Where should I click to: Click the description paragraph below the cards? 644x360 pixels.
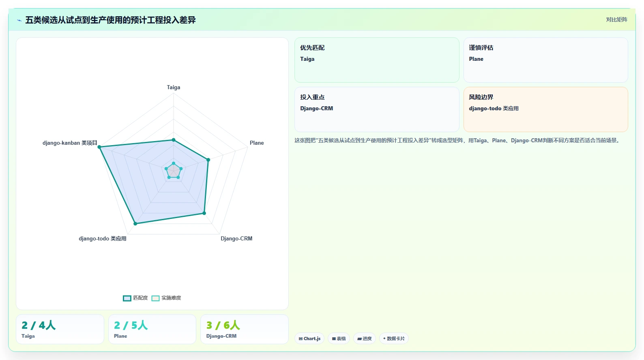click(458, 140)
